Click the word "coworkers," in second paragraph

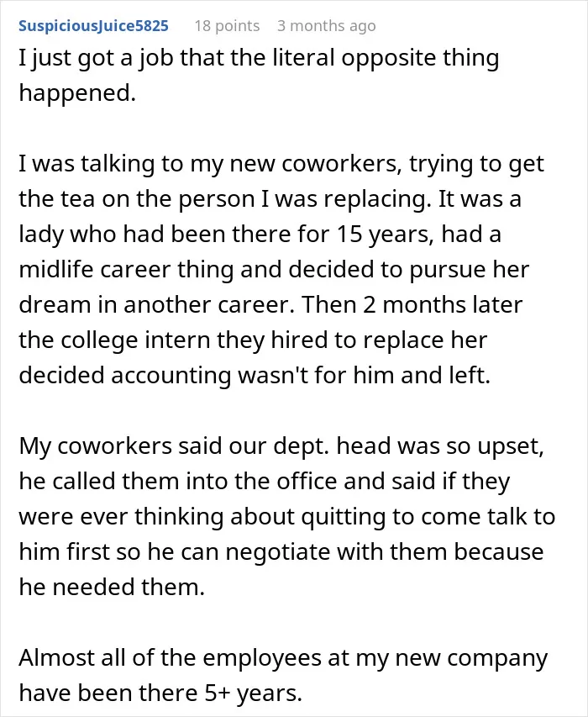point(342,165)
